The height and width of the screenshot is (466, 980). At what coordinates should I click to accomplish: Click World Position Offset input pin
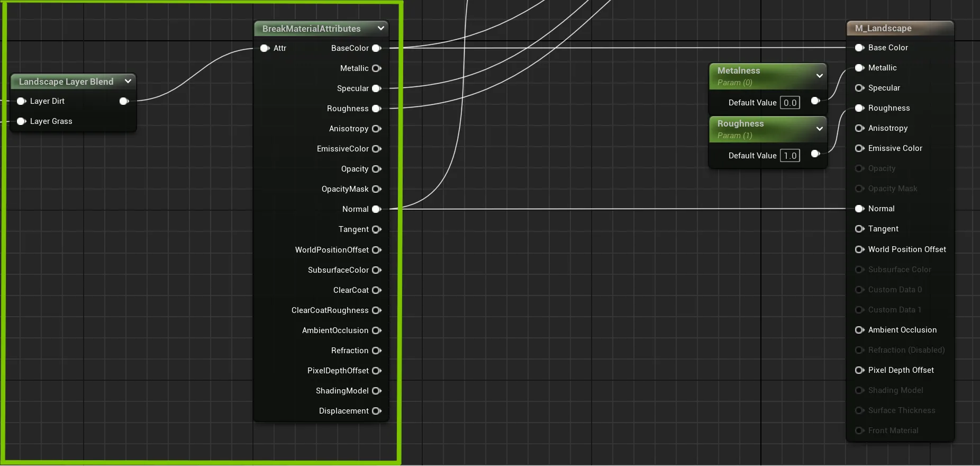860,249
